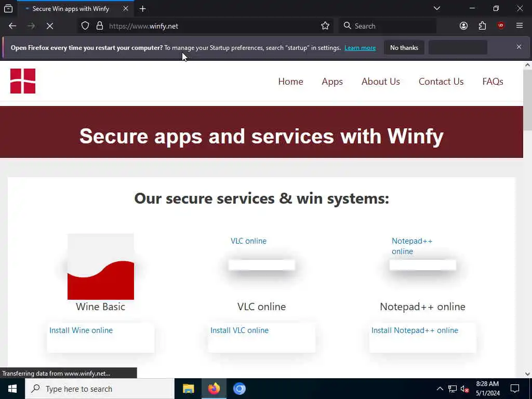This screenshot has height=399, width=532.
Task: Open the Contact Us page
Action: [441, 82]
